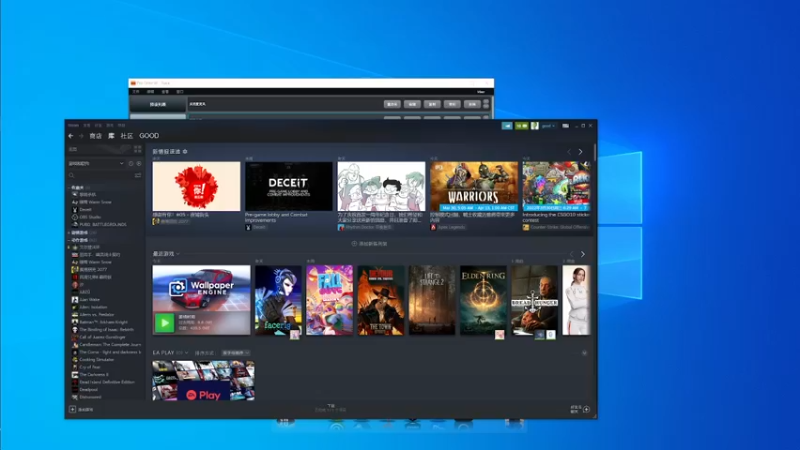Screen dimensions: 800x450
Task: Open friends and chat icon bottom right
Action: click(586, 409)
